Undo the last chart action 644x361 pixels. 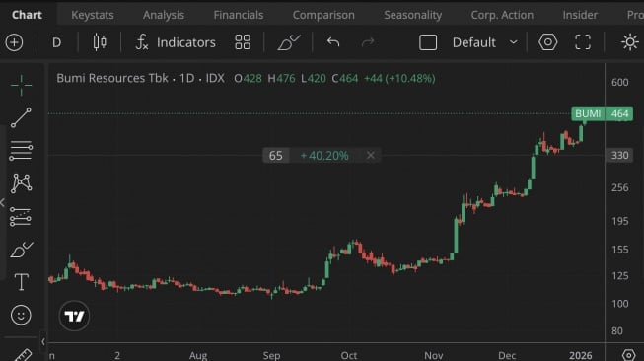333,41
